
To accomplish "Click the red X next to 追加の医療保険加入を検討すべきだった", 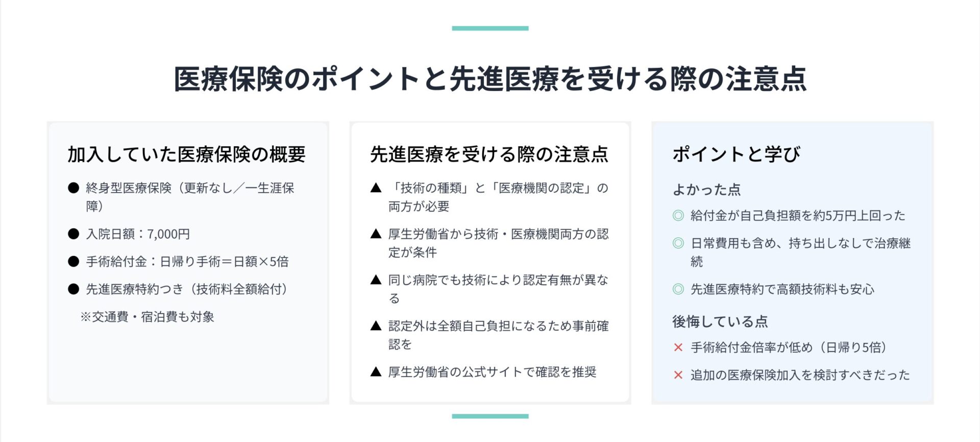I will click(x=678, y=375).
